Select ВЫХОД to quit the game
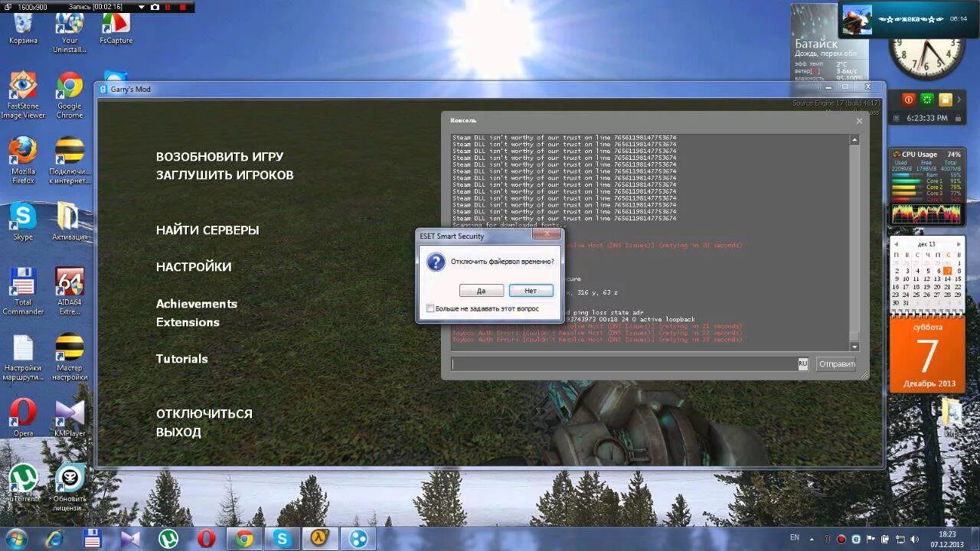The image size is (980, 551). click(x=178, y=432)
